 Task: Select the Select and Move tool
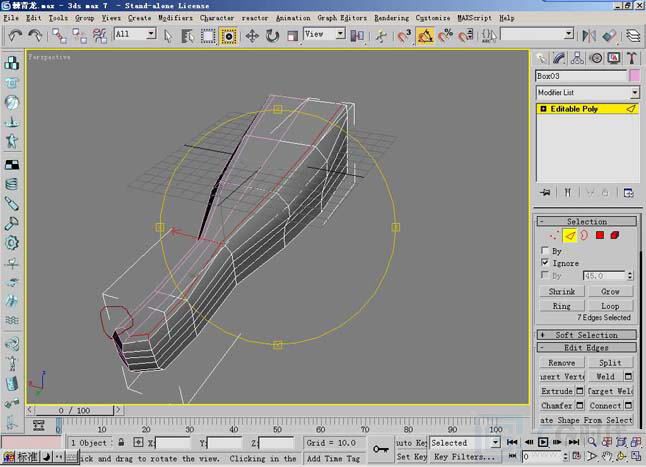click(252, 36)
